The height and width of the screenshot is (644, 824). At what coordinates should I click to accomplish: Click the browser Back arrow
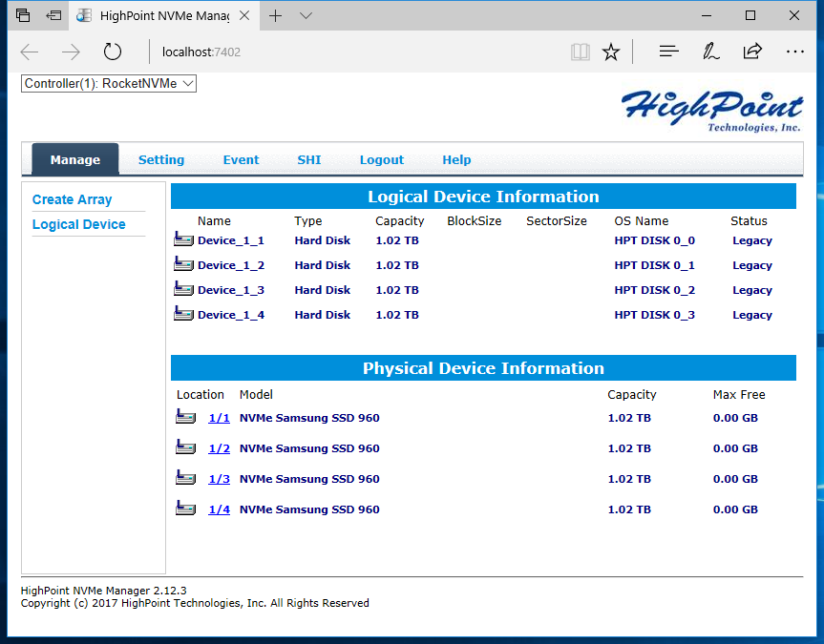[30, 52]
